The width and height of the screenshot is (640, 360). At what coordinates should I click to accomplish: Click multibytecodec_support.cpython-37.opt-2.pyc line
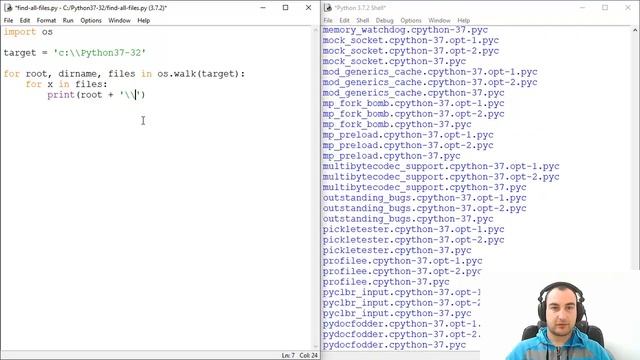[441, 177]
